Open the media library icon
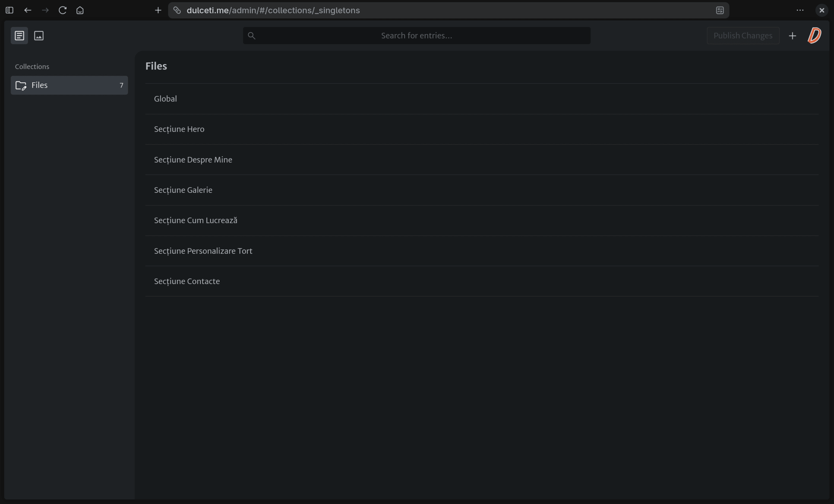834x504 pixels. (x=39, y=36)
